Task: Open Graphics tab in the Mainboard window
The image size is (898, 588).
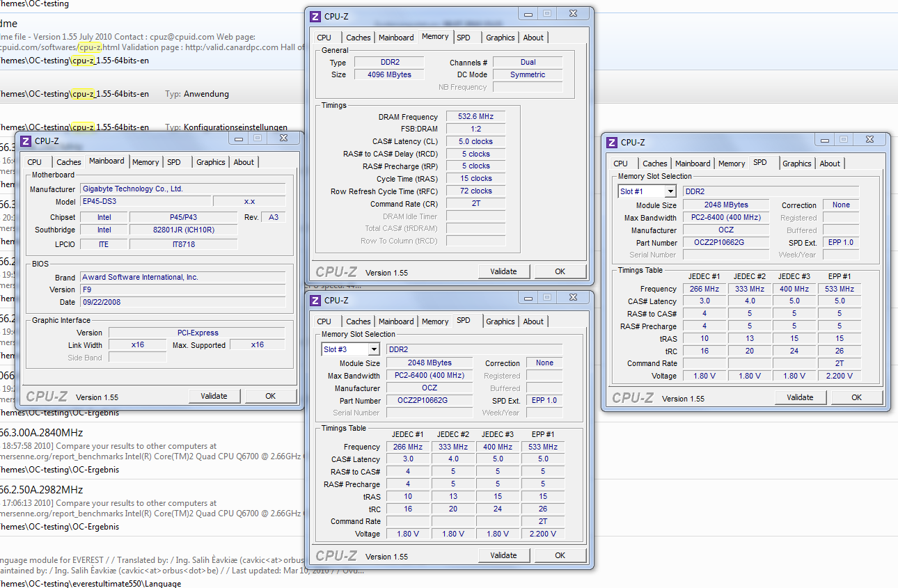Action: pos(211,162)
